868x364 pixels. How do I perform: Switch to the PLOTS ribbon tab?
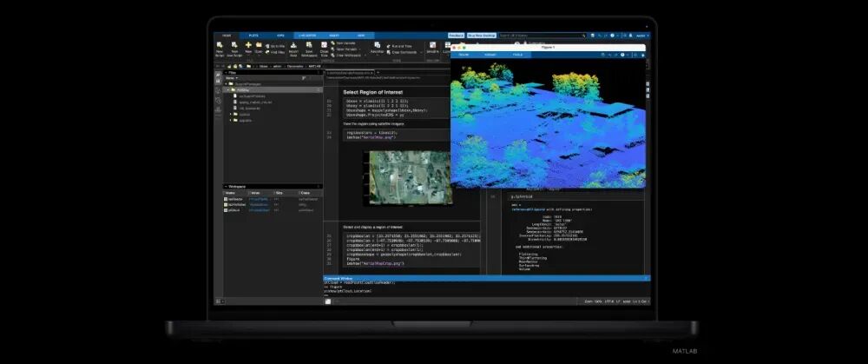253,36
